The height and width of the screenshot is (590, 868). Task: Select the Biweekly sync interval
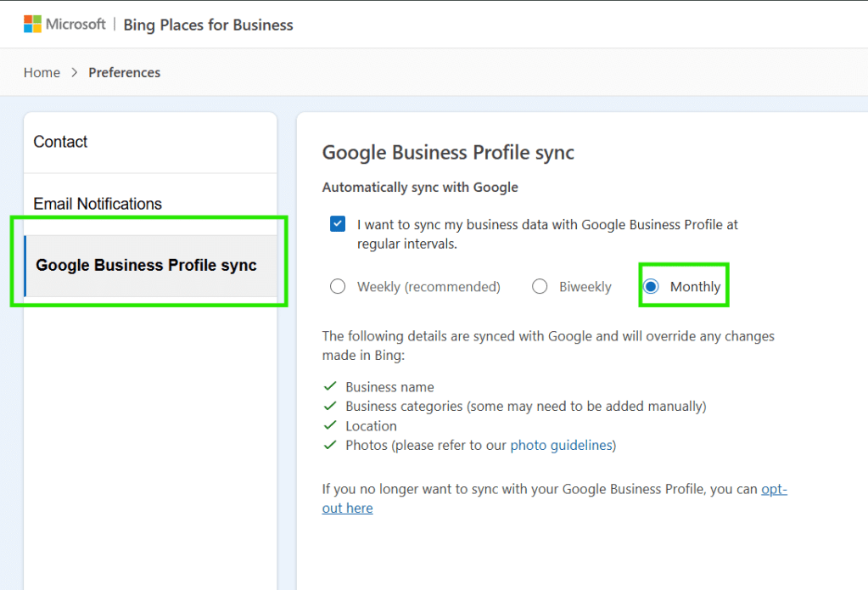click(x=540, y=287)
